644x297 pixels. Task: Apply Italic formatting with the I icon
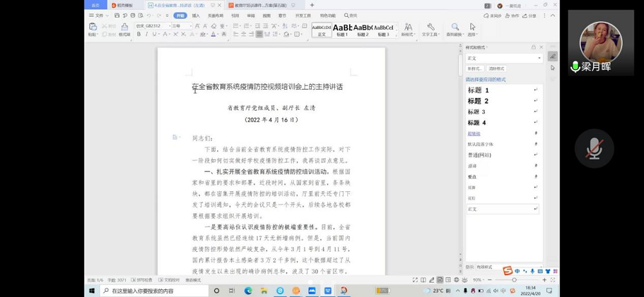(147, 34)
